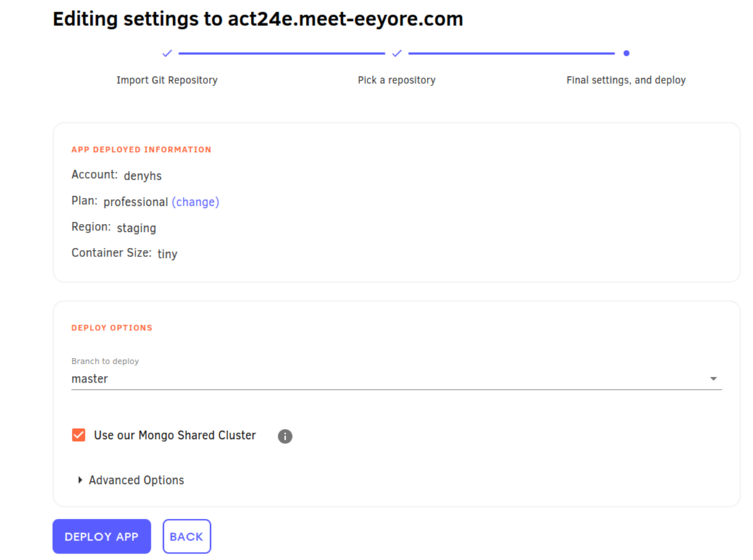
Task: Uncheck Use our Mongo Shared Cluster
Action: [x=79, y=435]
